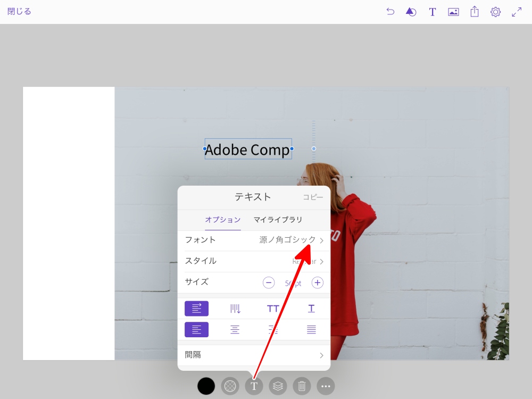This screenshot has height=399, width=532.
Task: Tap the text size slider handle
Action: pos(314,148)
